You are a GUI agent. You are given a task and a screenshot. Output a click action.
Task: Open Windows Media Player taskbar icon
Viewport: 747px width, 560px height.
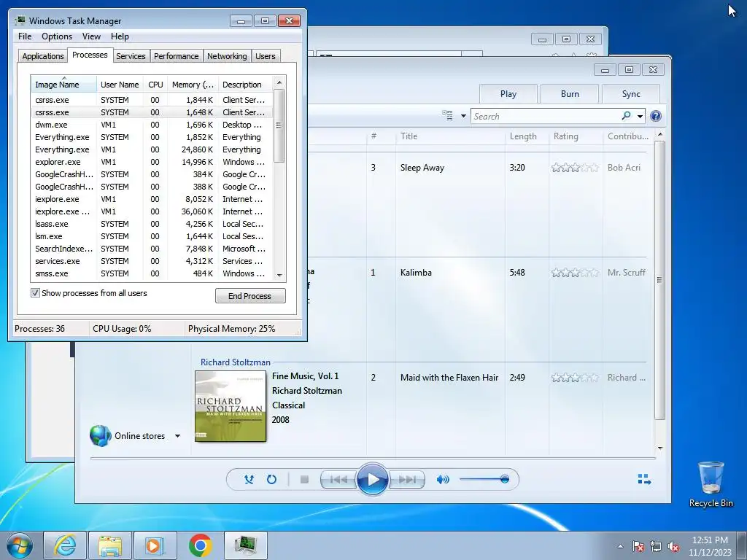pos(155,545)
